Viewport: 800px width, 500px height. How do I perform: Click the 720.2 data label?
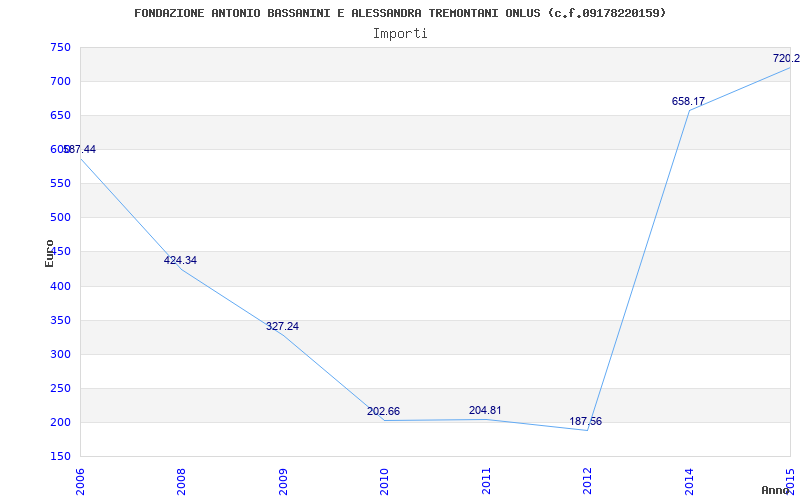coord(786,58)
